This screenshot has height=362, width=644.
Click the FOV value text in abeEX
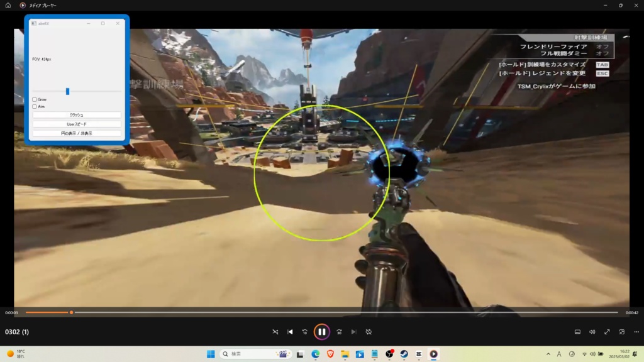[42, 59]
